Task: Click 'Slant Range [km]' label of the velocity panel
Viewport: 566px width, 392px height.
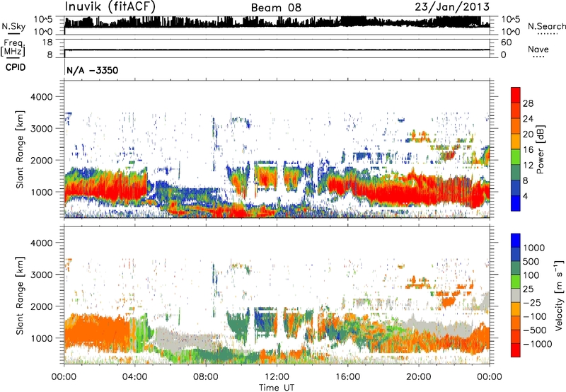Action: [x=20, y=296]
